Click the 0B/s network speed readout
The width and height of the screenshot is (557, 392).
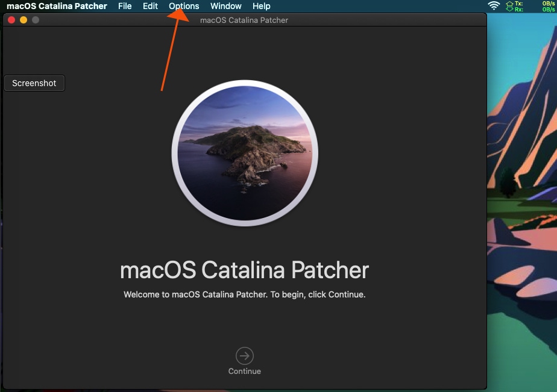coord(549,6)
